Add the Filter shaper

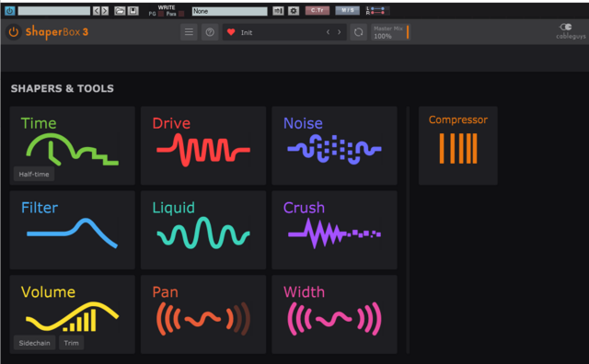point(73,230)
